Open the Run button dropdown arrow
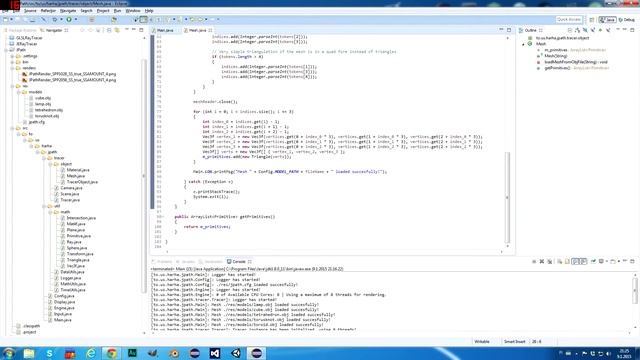The image size is (640, 360). [x=76, y=19]
